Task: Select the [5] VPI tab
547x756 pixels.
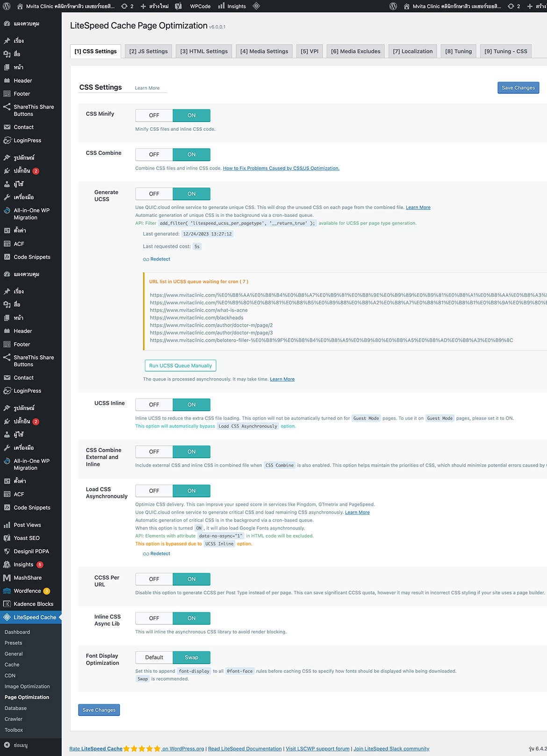Action: 309,51
